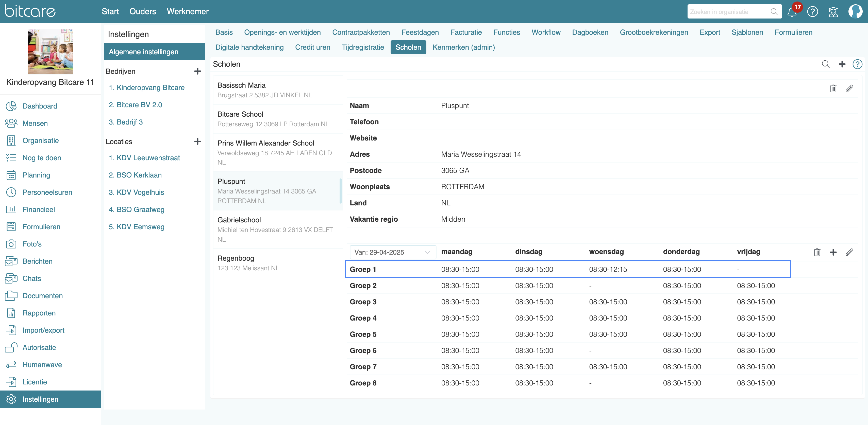The image size is (868, 425).
Task: Open the user profile avatar
Action: (855, 11)
